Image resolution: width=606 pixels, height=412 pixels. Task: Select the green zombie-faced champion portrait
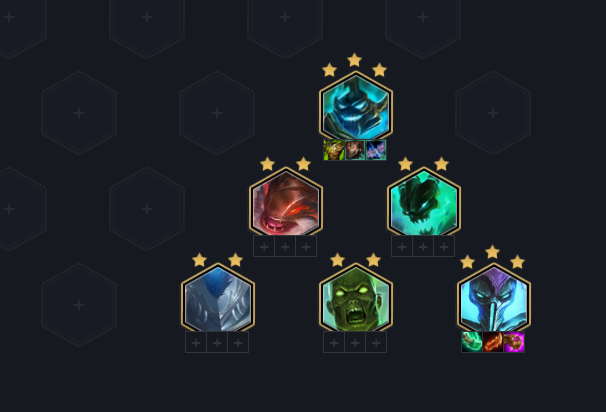tap(356, 298)
